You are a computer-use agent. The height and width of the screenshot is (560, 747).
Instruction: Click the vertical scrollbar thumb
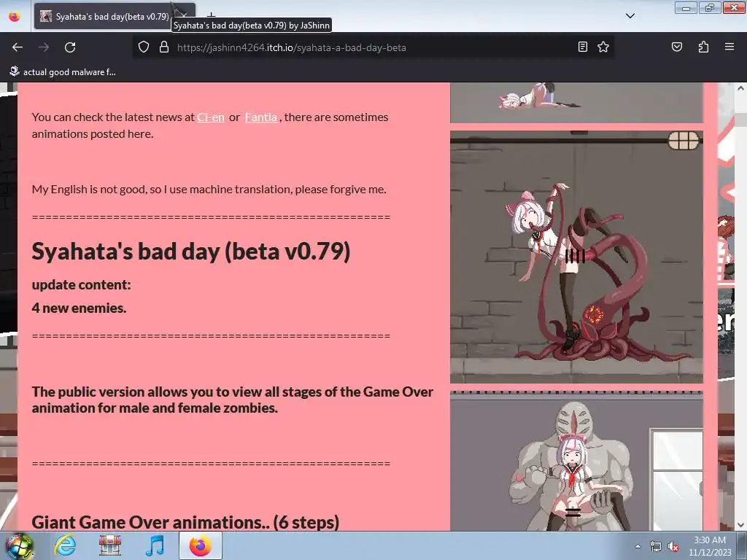coord(740,120)
